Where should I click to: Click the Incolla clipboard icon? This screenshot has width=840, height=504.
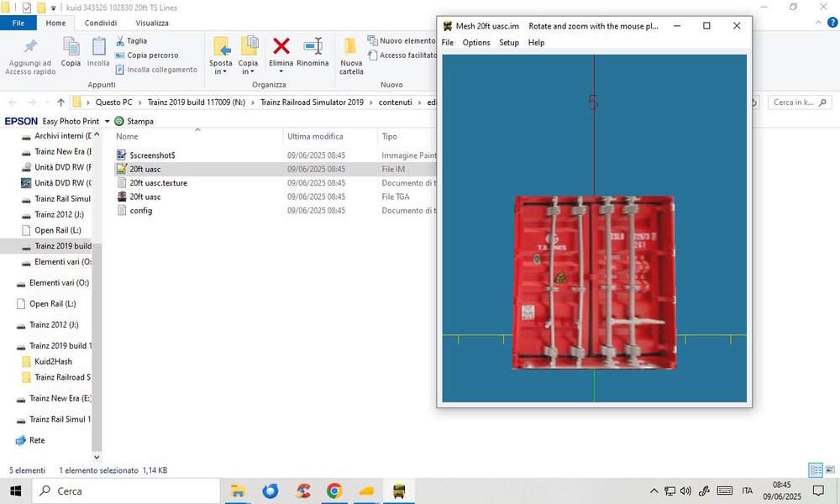pos(98,46)
